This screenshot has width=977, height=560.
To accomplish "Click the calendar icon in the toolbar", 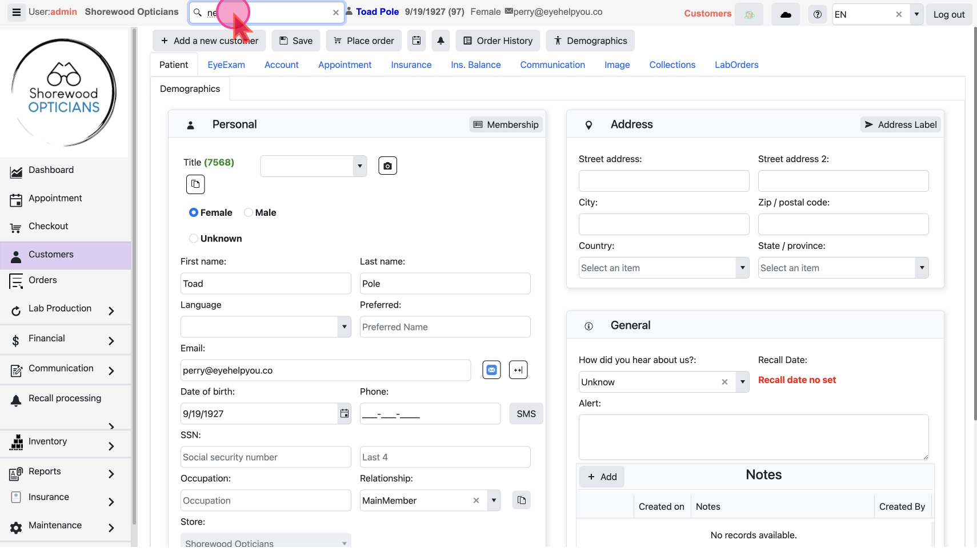I will (417, 41).
